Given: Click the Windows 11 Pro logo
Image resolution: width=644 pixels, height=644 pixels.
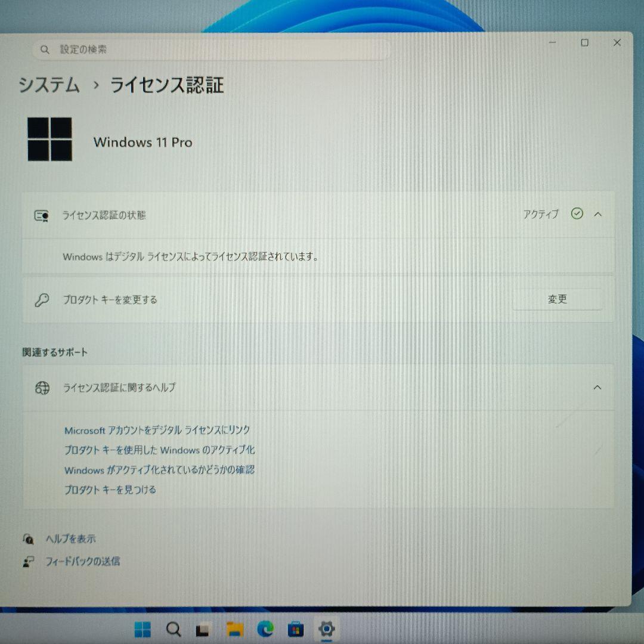Looking at the screenshot, I should (49, 139).
